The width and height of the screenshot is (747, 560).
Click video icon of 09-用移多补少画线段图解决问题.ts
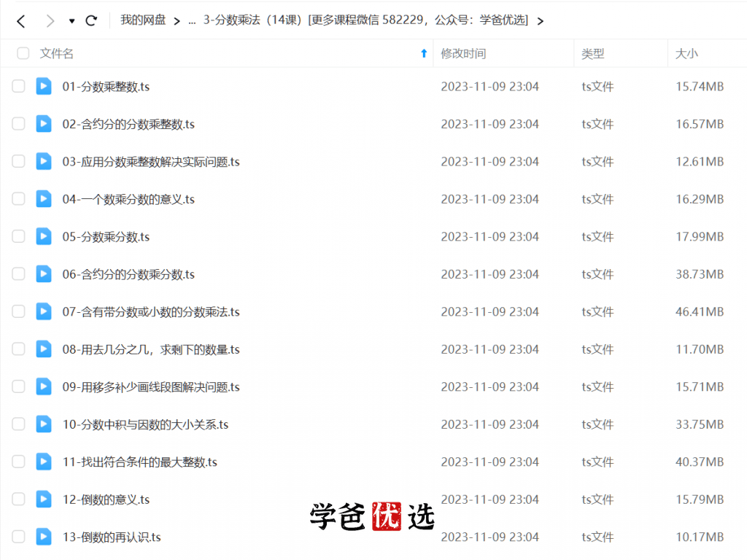[44, 386]
